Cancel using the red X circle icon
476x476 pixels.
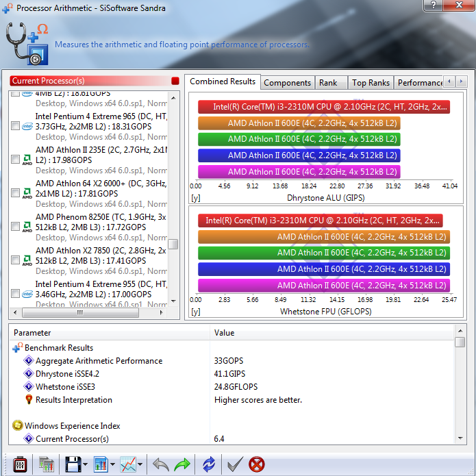[x=257, y=464]
